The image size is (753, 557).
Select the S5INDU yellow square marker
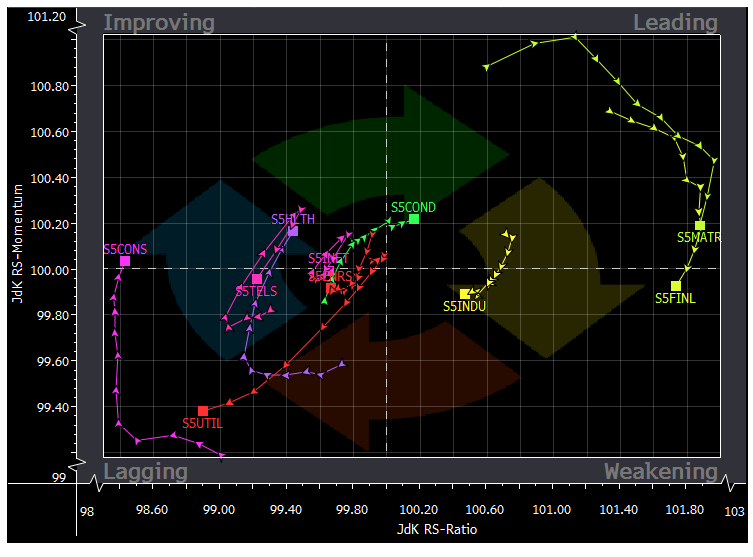click(x=465, y=294)
